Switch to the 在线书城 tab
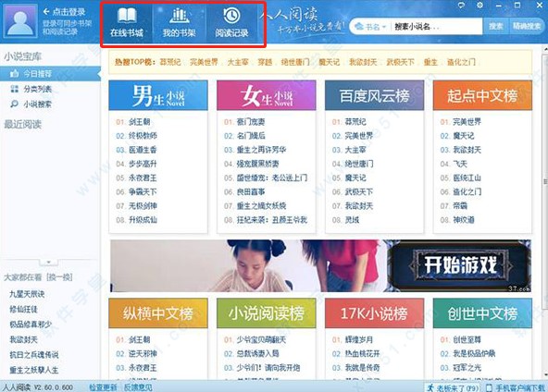The image size is (548, 392). (127, 23)
